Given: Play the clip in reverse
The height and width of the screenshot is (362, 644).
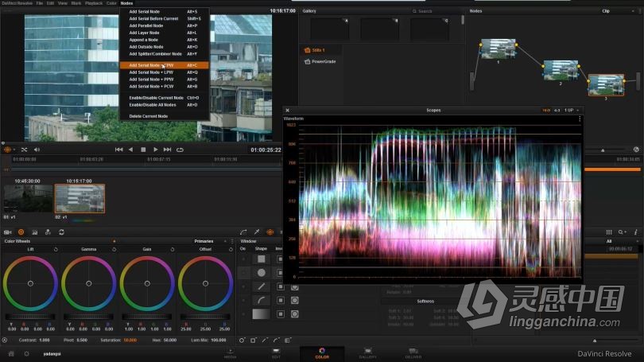Looking at the screenshot, I should tap(130, 150).
